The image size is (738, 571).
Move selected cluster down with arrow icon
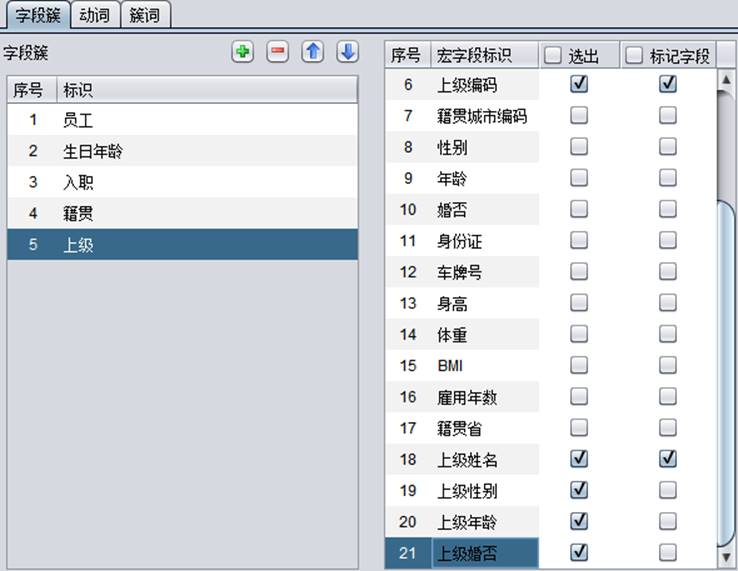point(347,53)
